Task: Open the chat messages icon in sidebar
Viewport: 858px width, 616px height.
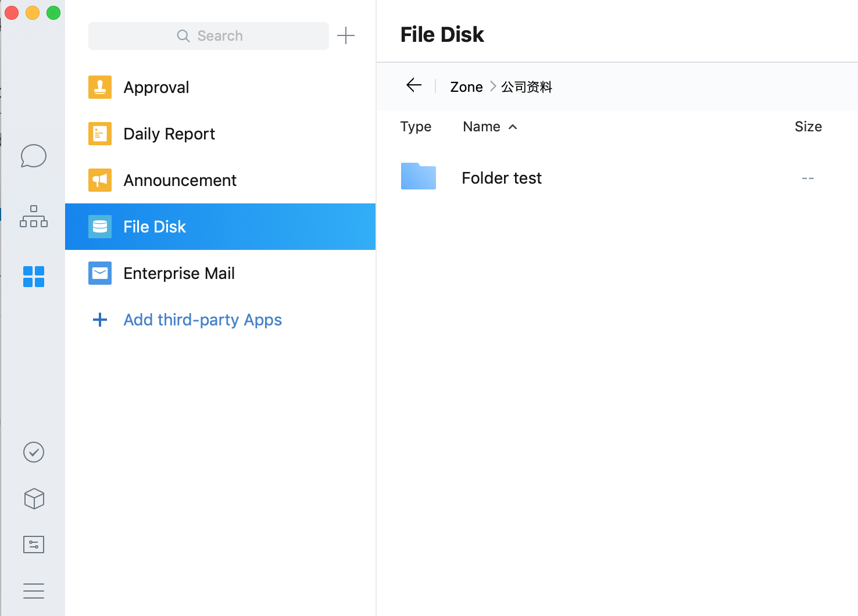Action: coord(33,156)
